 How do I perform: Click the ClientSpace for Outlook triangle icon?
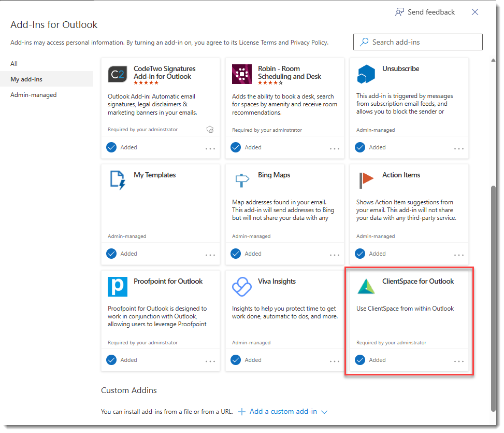[x=366, y=287]
